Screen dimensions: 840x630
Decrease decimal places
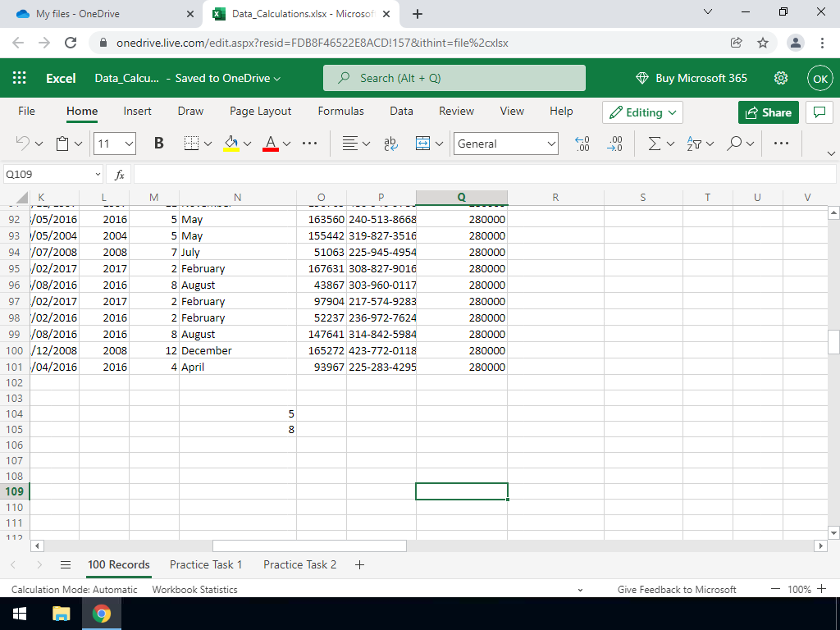tap(614, 144)
